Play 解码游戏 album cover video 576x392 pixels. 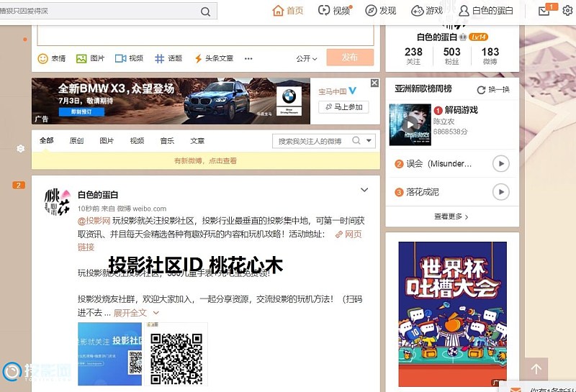click(410, 124)
